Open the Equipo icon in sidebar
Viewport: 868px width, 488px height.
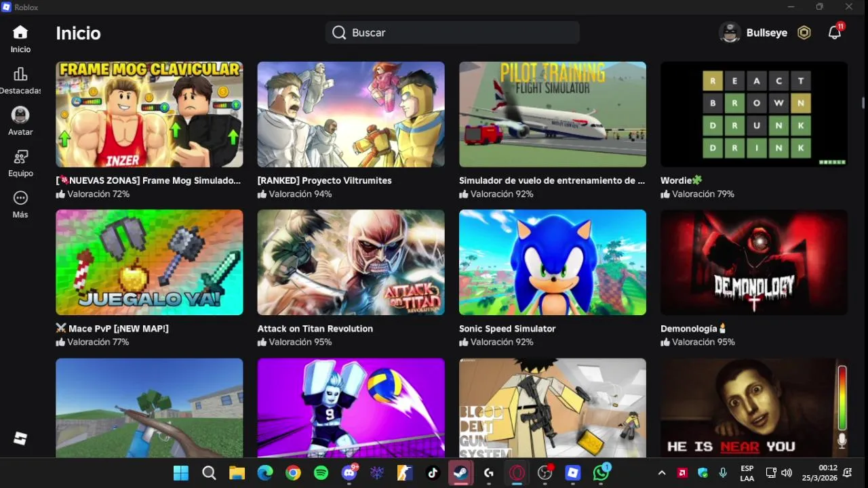[x=20, y=157]
